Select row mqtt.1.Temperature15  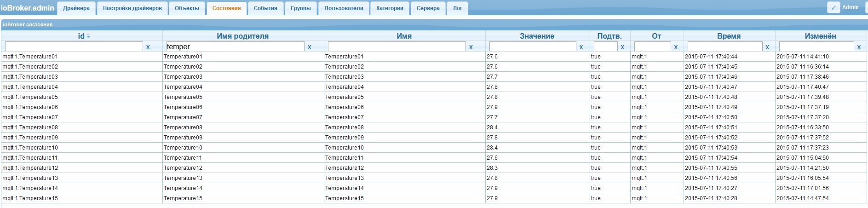tap(434, 198)
